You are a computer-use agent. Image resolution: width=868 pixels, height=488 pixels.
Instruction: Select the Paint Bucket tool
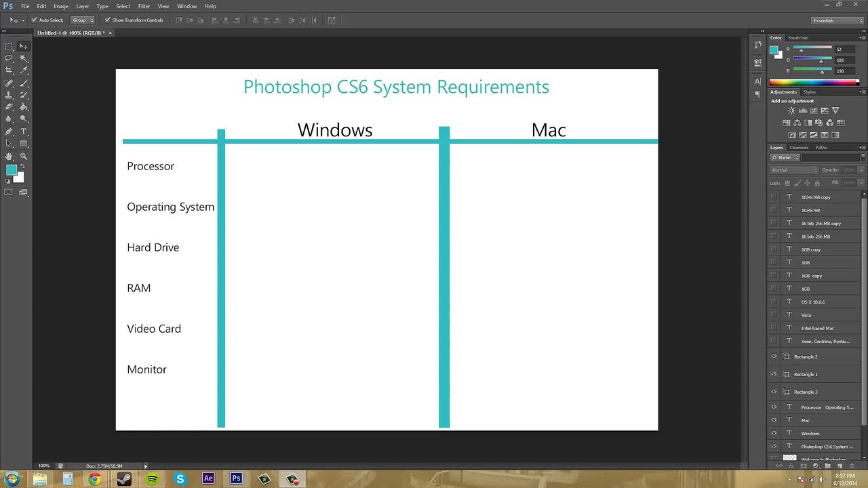click(x=24, y=107)
